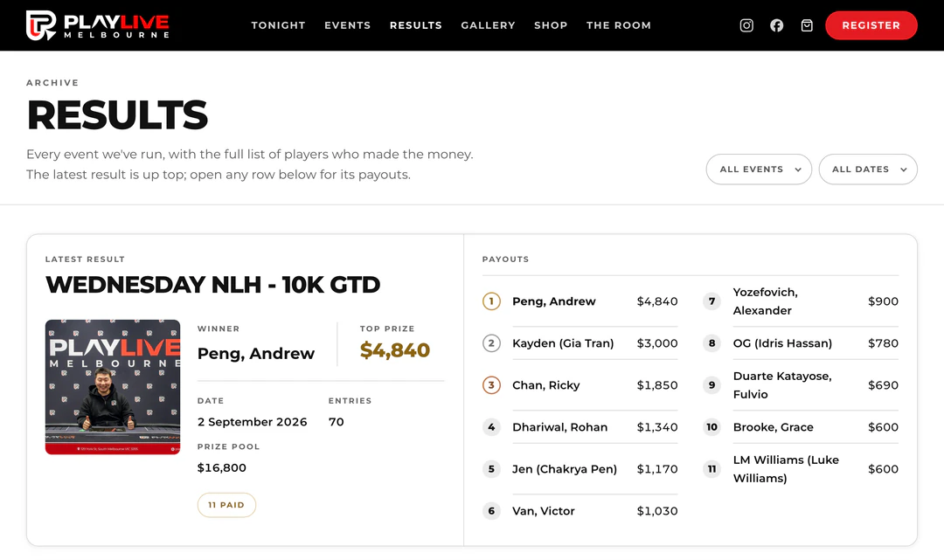Click the rank 11 badge
Screen dimensions: 944x560
click(x=711, y=469)
